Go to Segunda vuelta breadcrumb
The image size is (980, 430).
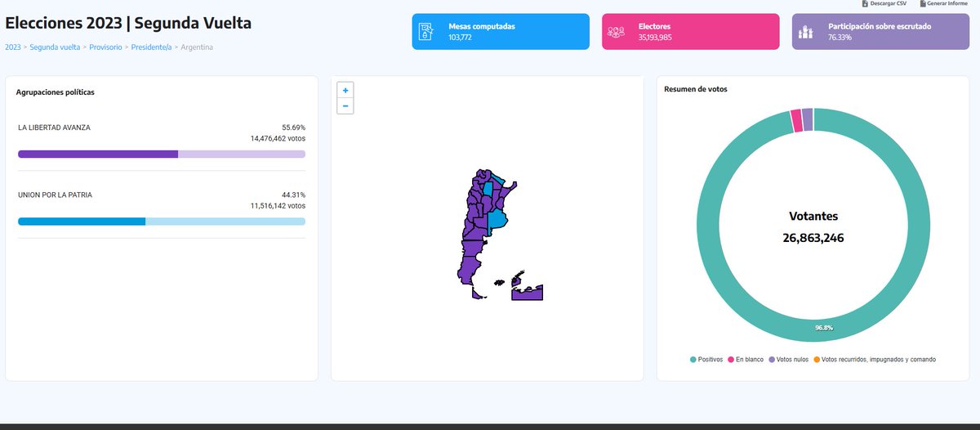pyautogui.click(x=55, y=47)
